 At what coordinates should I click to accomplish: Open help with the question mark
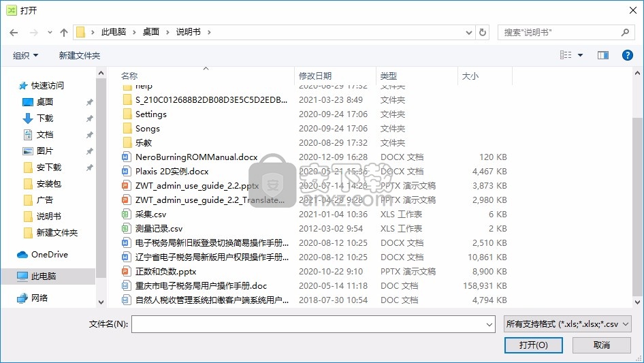click(627, 54)
